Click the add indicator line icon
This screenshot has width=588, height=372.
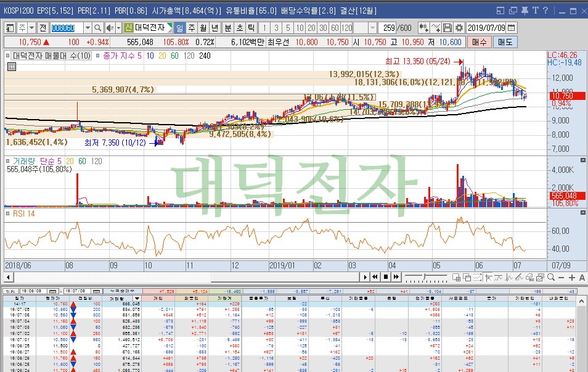click(x=436, y=28)
